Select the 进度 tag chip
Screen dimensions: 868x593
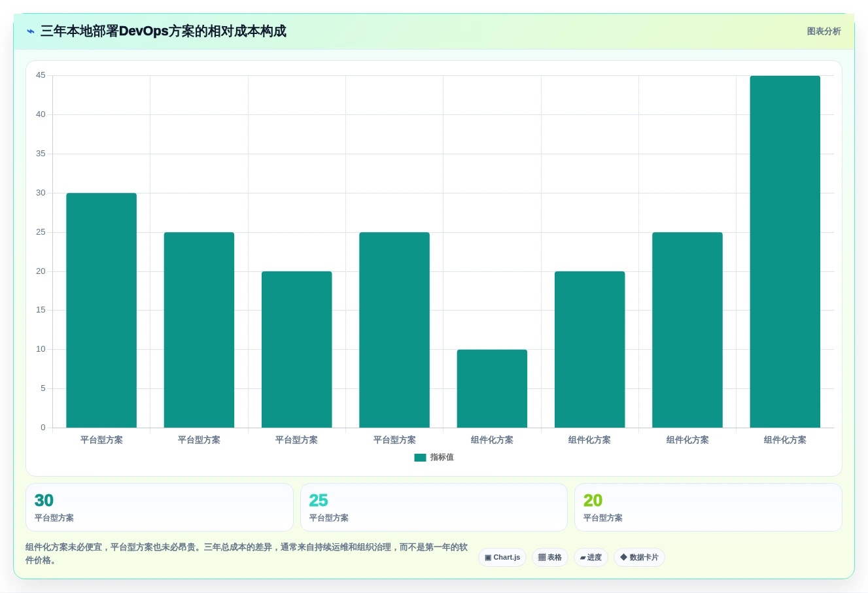tap(591, 558)
